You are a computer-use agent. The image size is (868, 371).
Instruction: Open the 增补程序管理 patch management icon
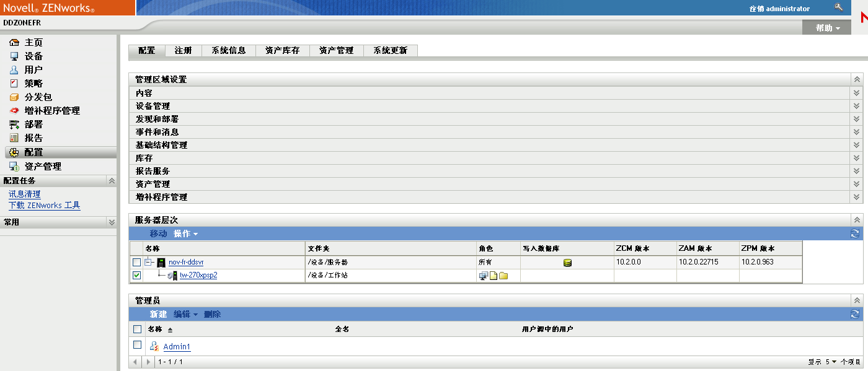pos(14,111)
